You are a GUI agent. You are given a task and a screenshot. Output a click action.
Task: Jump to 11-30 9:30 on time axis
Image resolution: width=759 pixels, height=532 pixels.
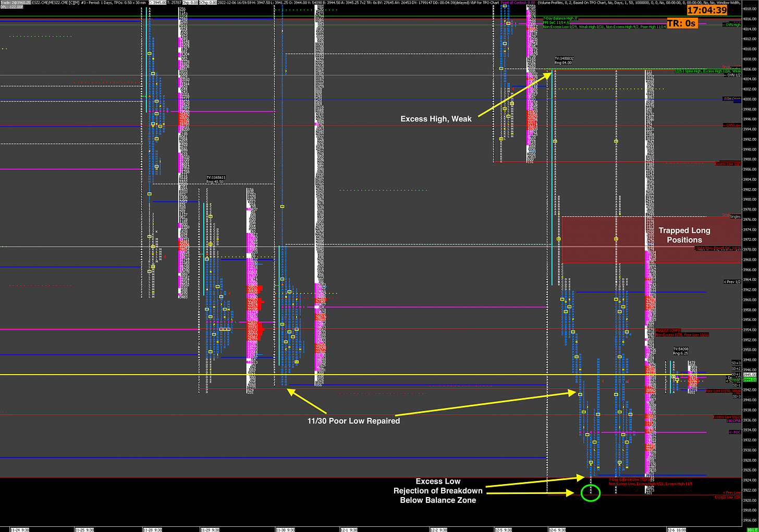pyautogui.click(x=285, y=529)
